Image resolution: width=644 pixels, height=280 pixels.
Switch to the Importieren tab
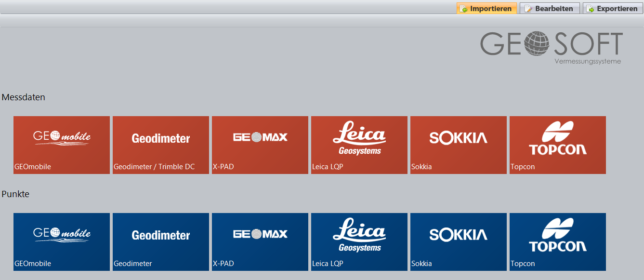[486, 8]
